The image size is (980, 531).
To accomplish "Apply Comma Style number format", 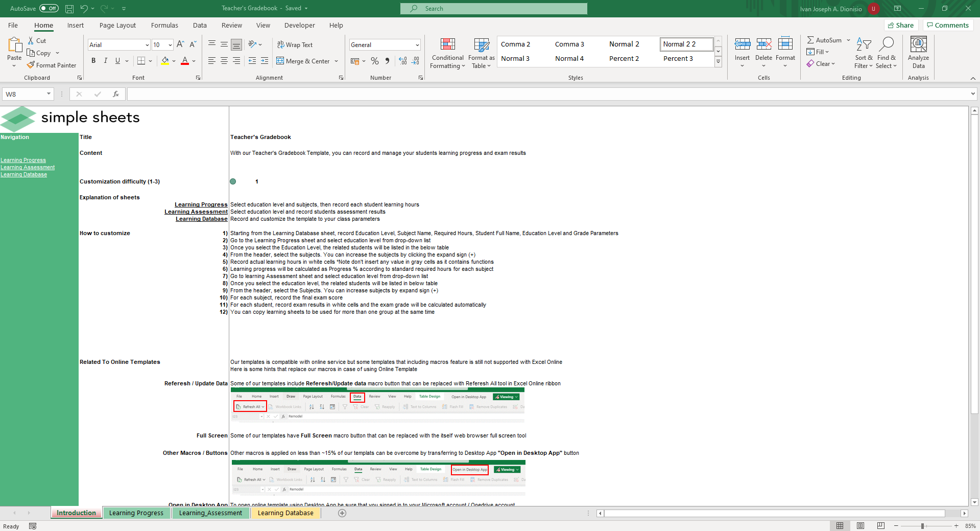I will coord(388,61).
